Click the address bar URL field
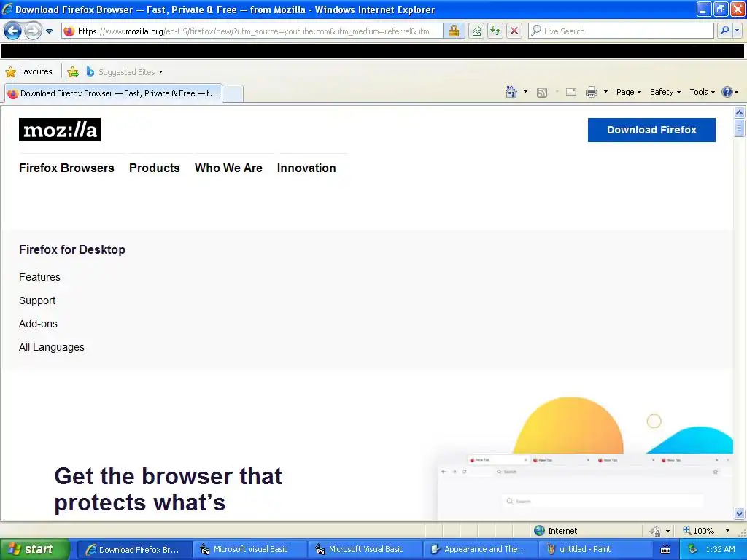Screen dimensions: 747x560 click(253, 31)
